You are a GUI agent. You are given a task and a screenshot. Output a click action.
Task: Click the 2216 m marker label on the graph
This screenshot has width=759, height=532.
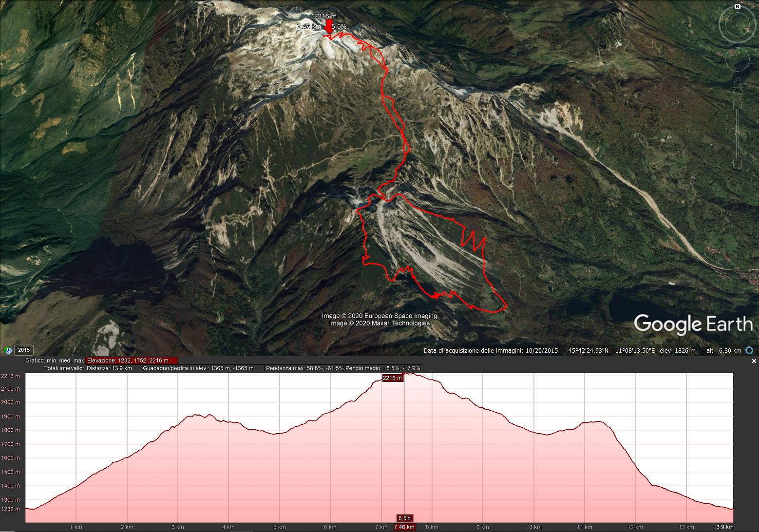(x=393, y=378)
